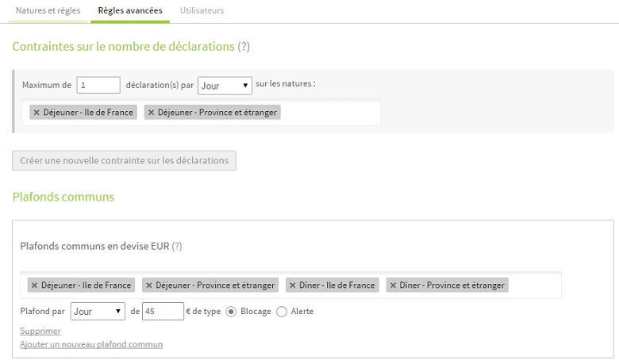619x364 pixels.
Task: Remove Dîner - Ile de France tag
Action: pyautogui.click(x=293, y=285)
